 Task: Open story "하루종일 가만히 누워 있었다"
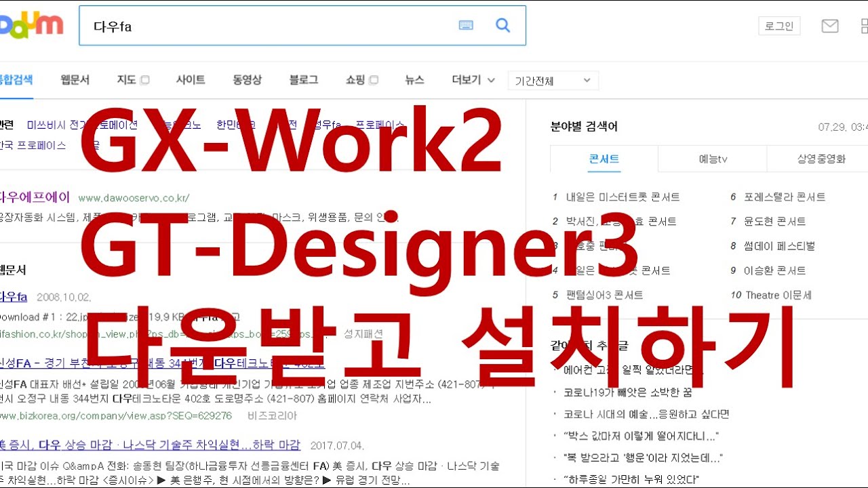tap(631, 479)
